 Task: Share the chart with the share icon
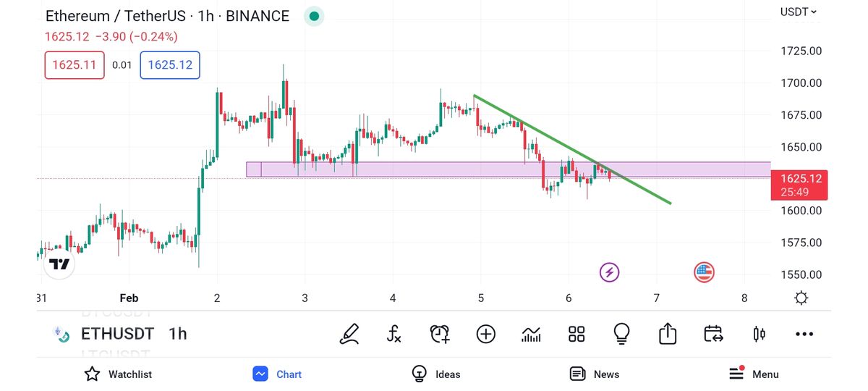(x=667, y=334)
